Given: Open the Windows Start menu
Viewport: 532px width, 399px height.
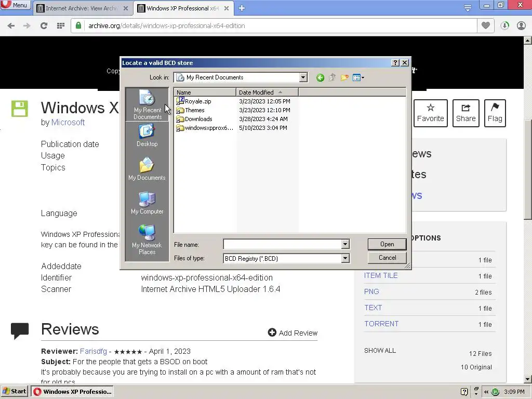Looking at the screenshot, I should coord(15,392).
